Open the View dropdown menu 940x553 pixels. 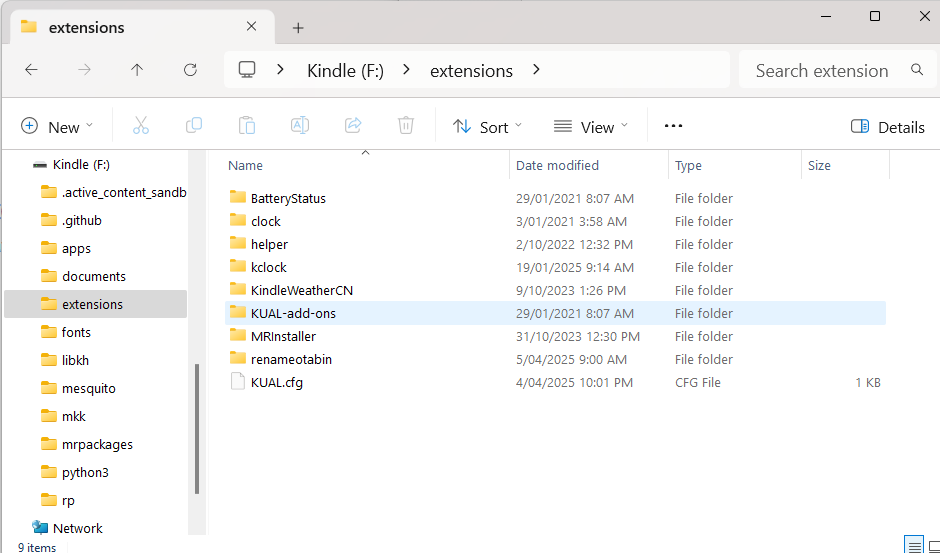pyautogui.click(x=591, y=127)
